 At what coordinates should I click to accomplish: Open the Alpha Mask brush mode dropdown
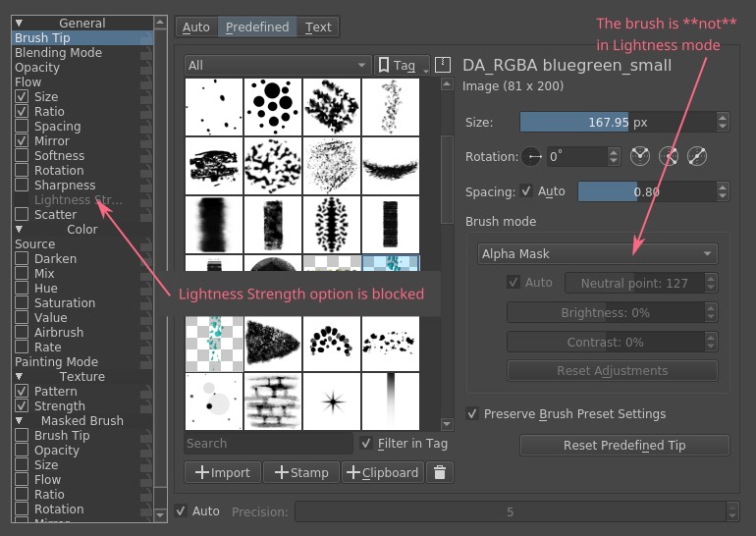pos(597,254)
